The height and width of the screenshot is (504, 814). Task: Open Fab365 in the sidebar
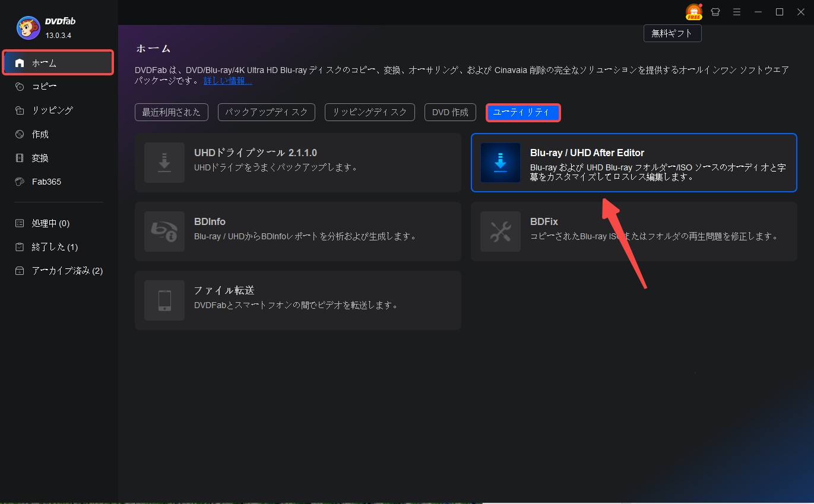click(46, 182)
